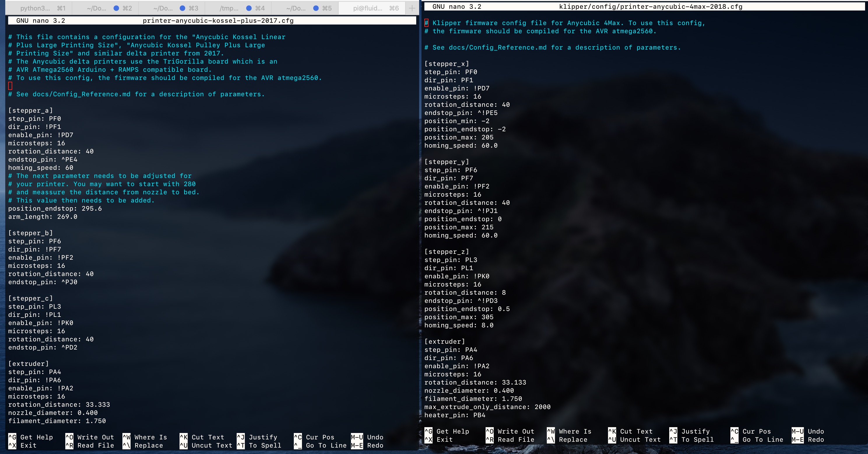The image size is (868, 454).
Task: Click the [stepper_z] header in right window
Action: pyautogui.click(x=447, y=252)
